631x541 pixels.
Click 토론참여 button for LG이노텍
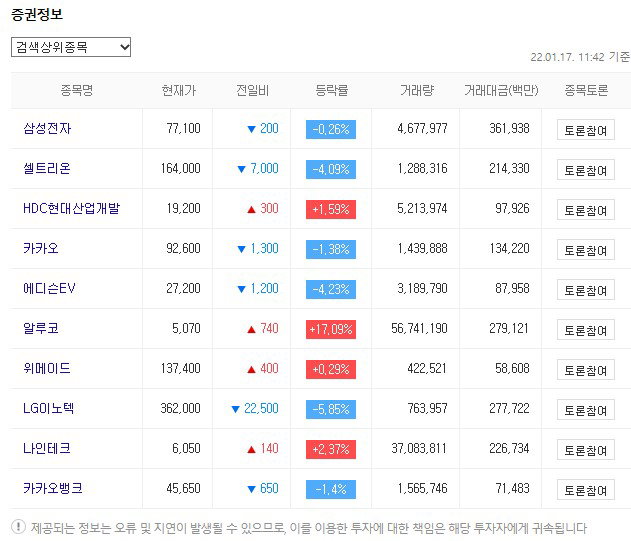coord(586,409)
